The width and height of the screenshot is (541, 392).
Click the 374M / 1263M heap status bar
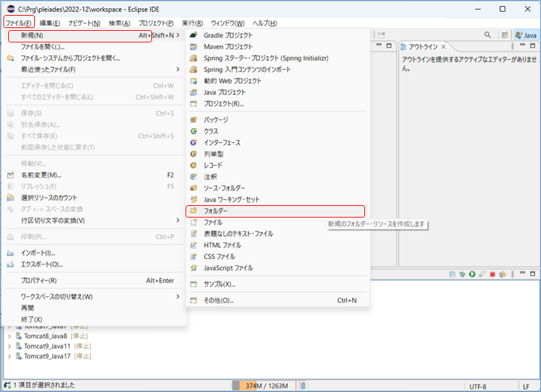[264, 386]
